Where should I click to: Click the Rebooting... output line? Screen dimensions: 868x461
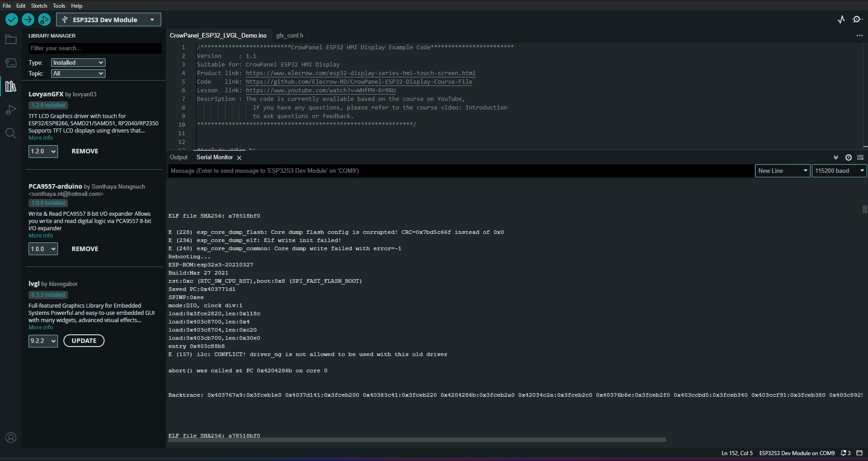pos(189,257)
